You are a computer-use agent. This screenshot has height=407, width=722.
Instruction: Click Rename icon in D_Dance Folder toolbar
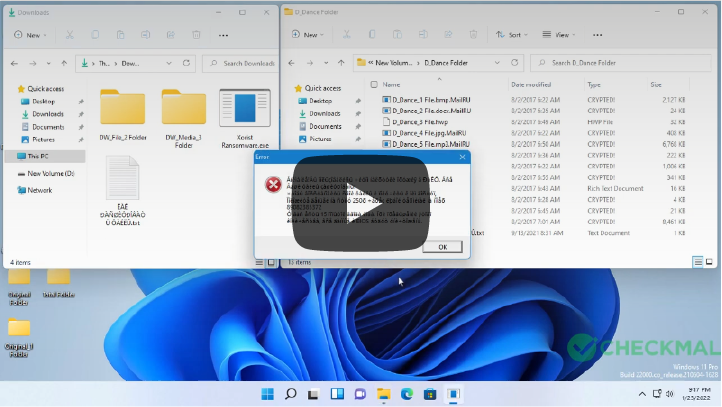point(423,35)
